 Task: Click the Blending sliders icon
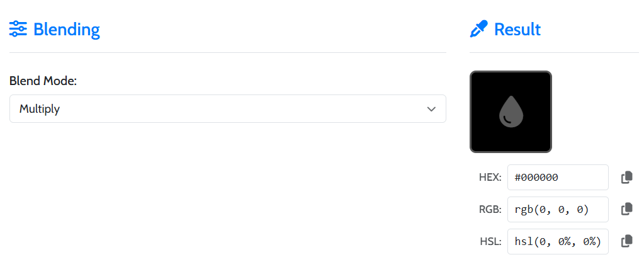pyautogui.click(x=18, y=29)
